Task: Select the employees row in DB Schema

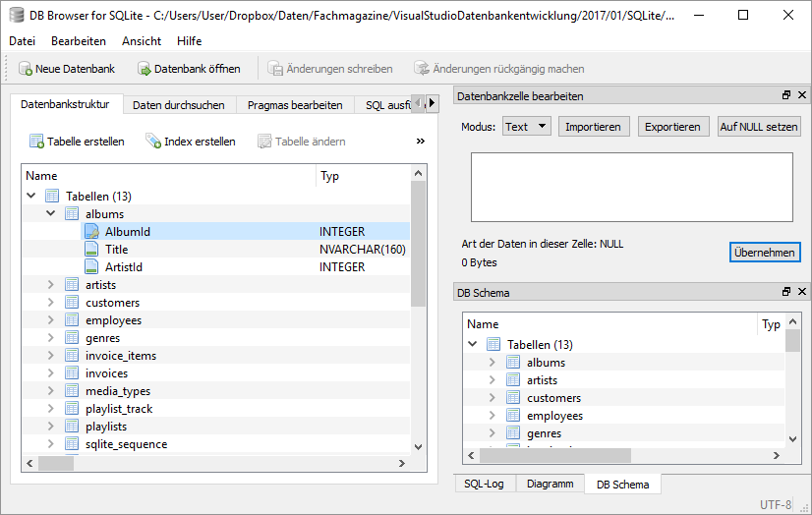Action: point(624,416)
